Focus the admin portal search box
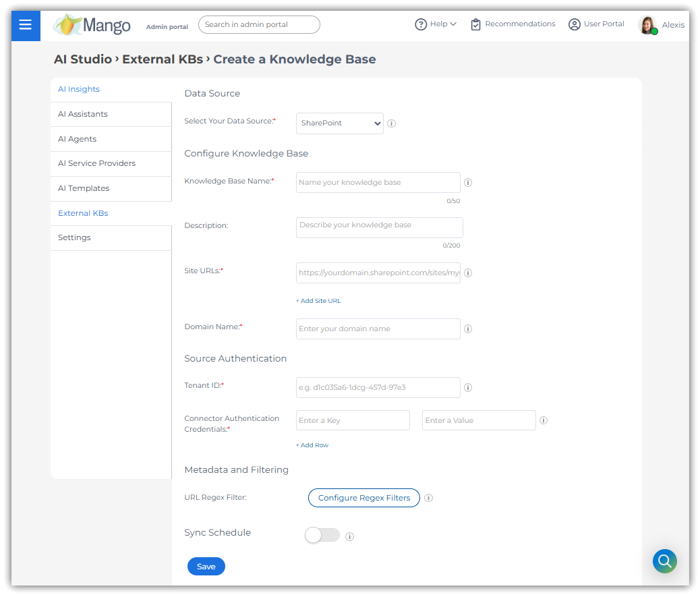700x597 pixels. pyautogui.click(x=259, y=25)
